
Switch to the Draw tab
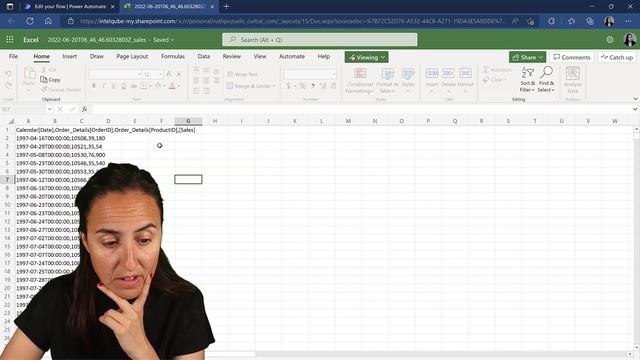tap(97, 56)
